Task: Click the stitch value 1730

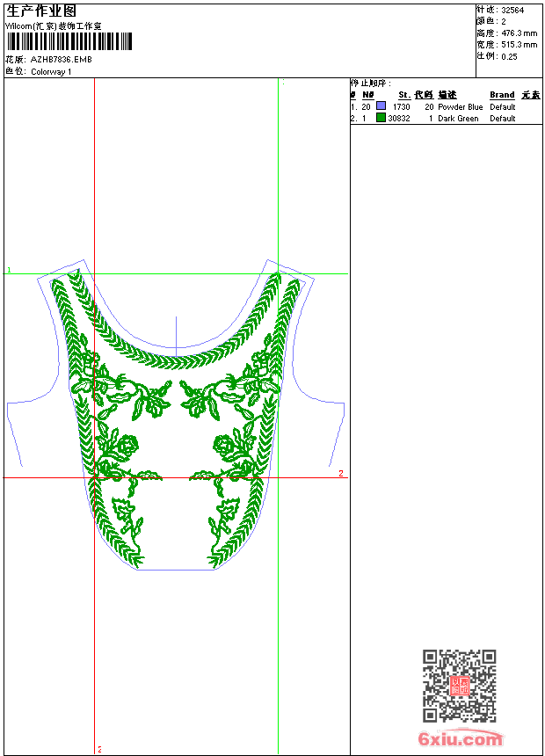Action: (401, 107)
